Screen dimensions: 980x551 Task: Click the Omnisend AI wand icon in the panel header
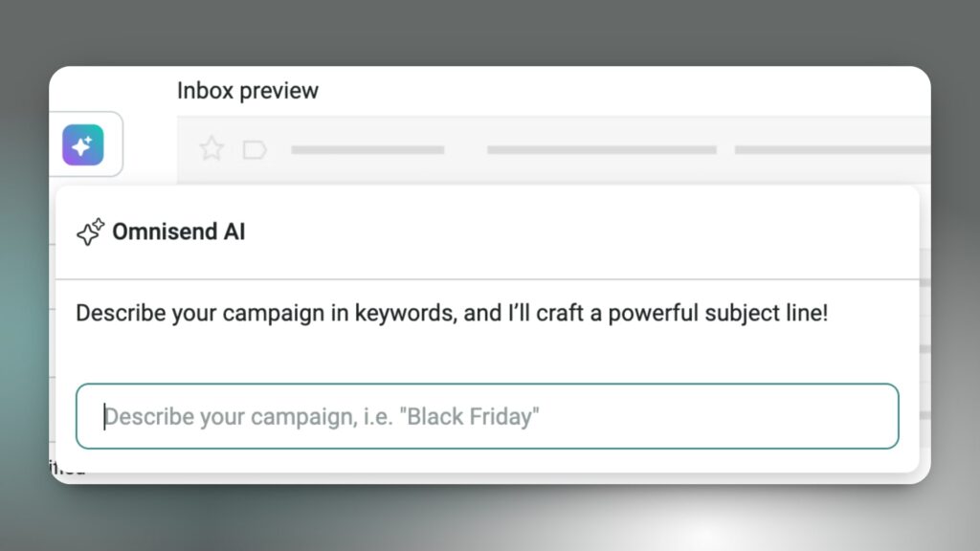coord(90,231)
